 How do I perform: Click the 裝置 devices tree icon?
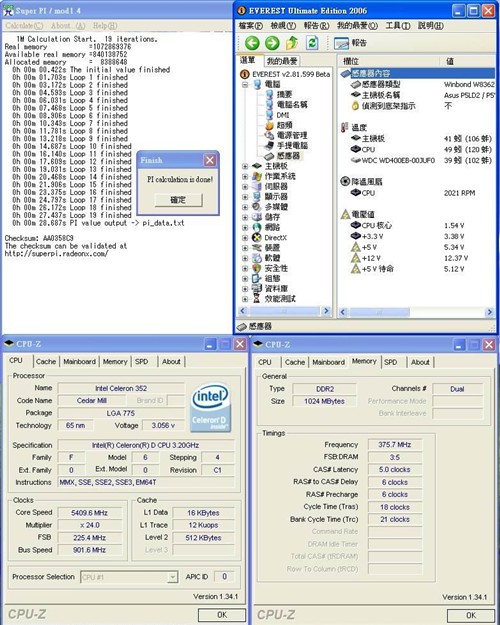click(x=257, y=248)
